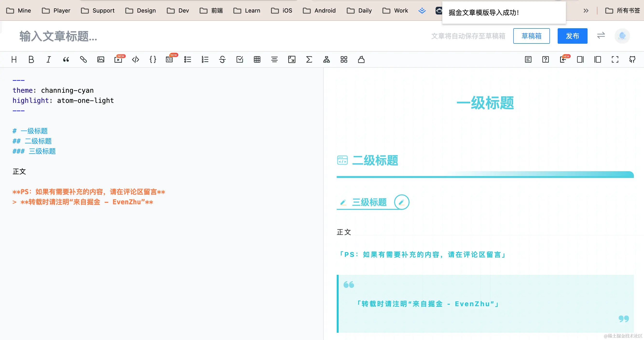Viewport: 644px width, 340px height.
Task: Insert a hyperlink using the link icon
Action: (83, 60)
